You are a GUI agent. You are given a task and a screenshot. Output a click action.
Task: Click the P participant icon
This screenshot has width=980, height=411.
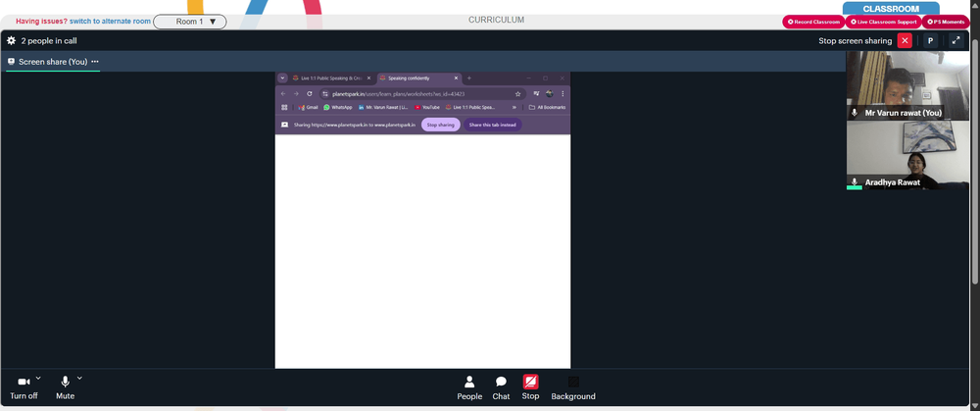[930, 40]
